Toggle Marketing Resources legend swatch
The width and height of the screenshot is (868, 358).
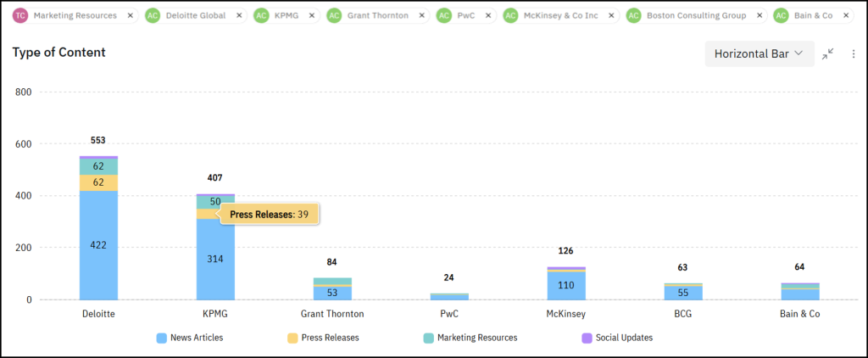click(429, 338)
